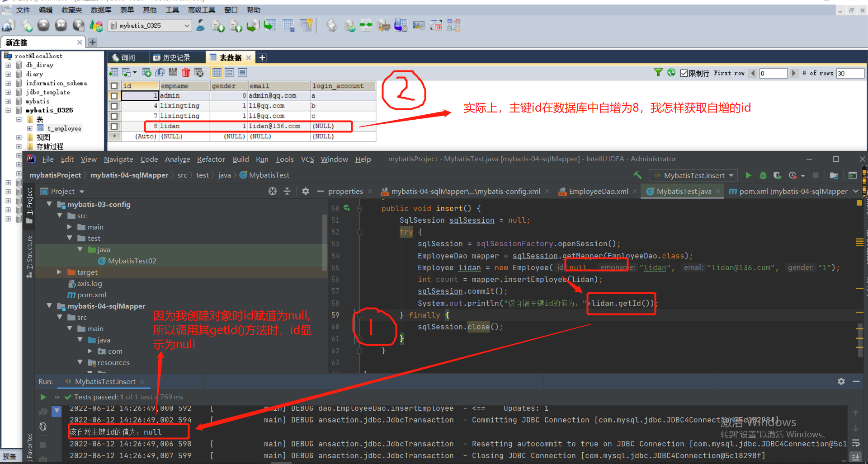Check the row checkbox for lidan
868x464 pixels.
[114, 127]
